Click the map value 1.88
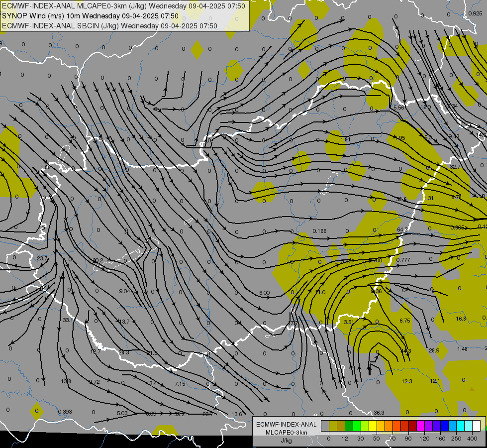 [45, 167]
